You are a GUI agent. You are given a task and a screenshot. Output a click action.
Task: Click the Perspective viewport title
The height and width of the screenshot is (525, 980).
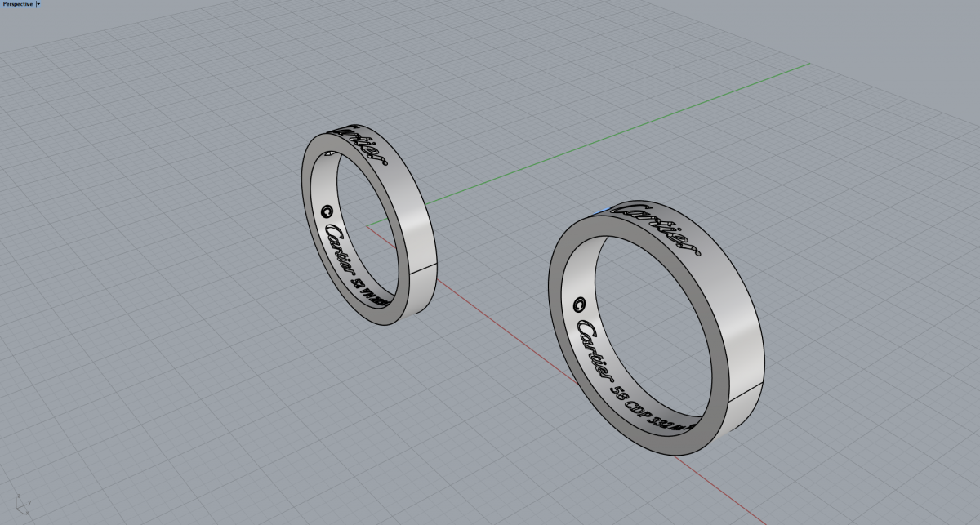(17, 4)
